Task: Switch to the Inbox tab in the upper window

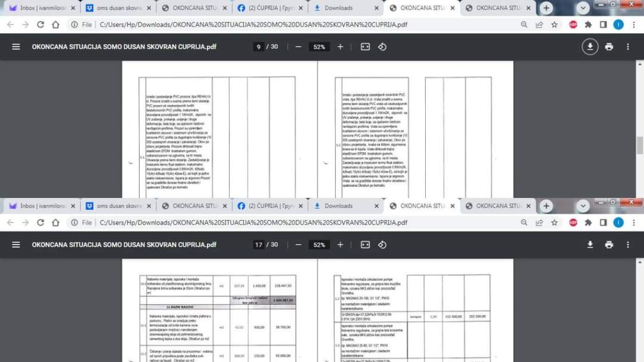Action: 39,8
